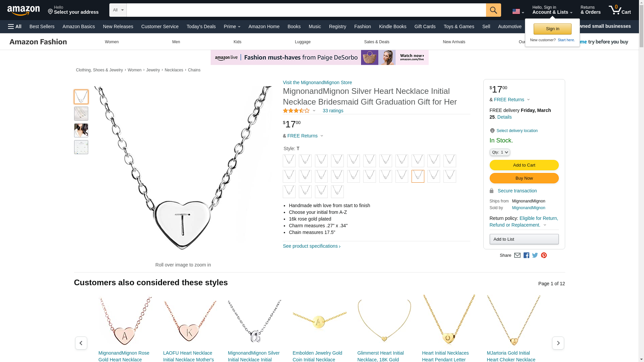Viewport: 644px width, 362px height.
Task: Open the shopping cart icon
Action: 619,10
